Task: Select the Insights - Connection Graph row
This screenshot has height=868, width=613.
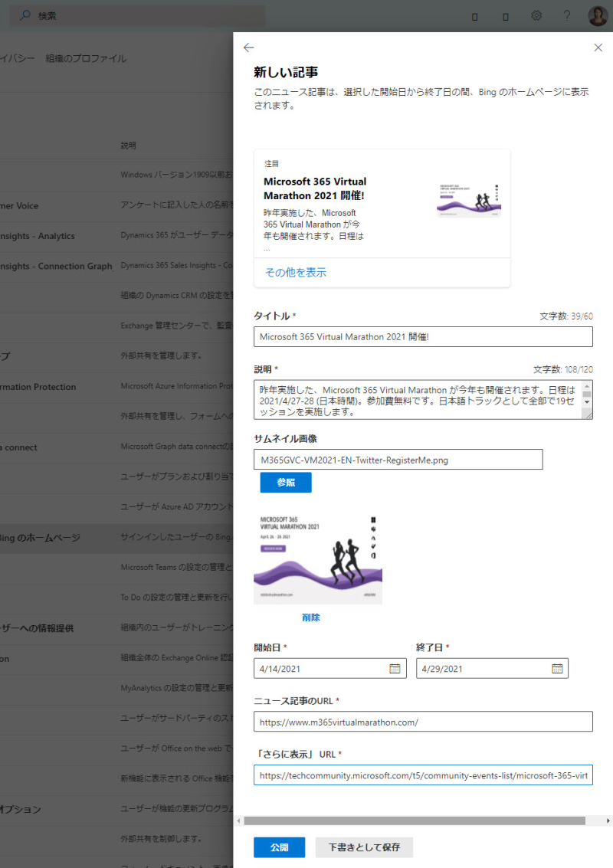Action: pos(116,267)
